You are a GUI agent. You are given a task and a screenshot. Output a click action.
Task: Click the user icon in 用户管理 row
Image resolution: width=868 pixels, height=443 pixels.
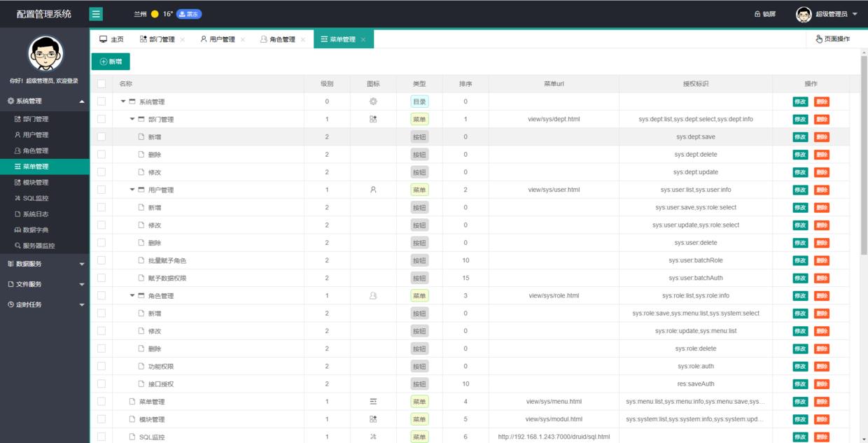[x=373, y=190]
